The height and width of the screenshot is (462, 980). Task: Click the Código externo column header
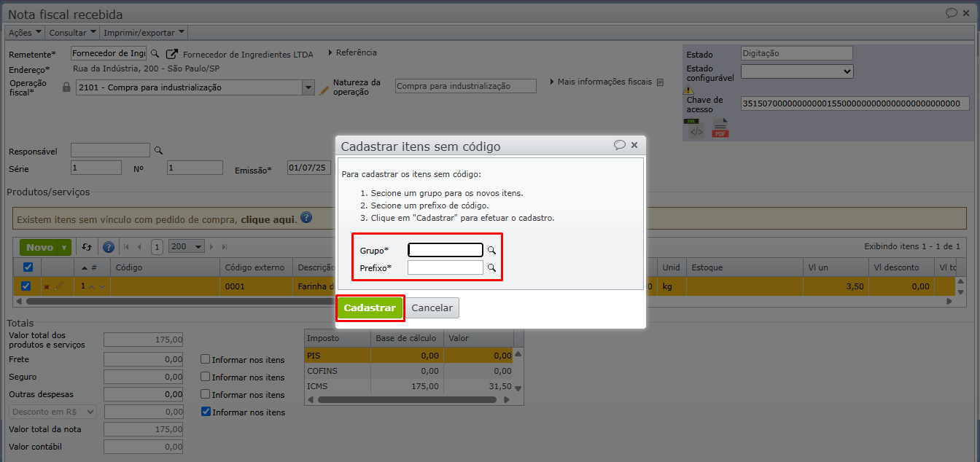coord(255,267)
